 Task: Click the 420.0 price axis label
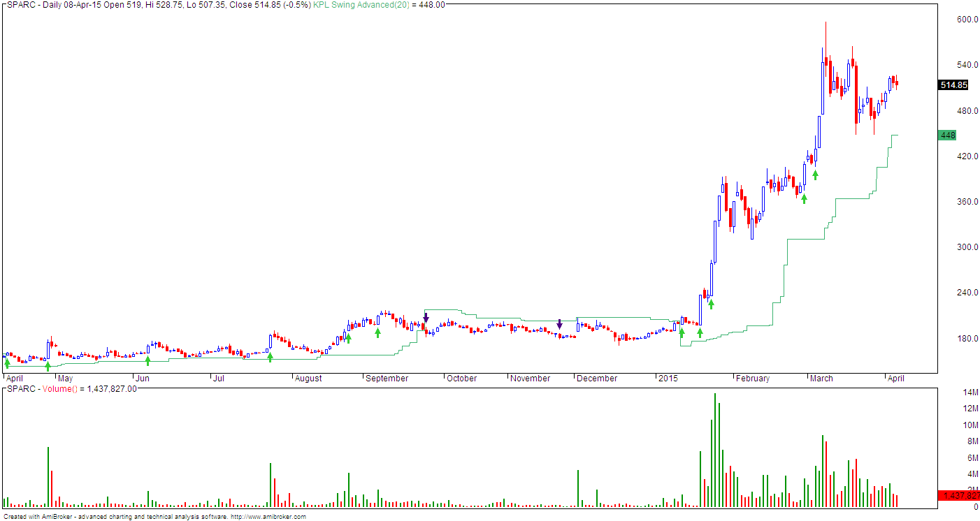[966, 156]
